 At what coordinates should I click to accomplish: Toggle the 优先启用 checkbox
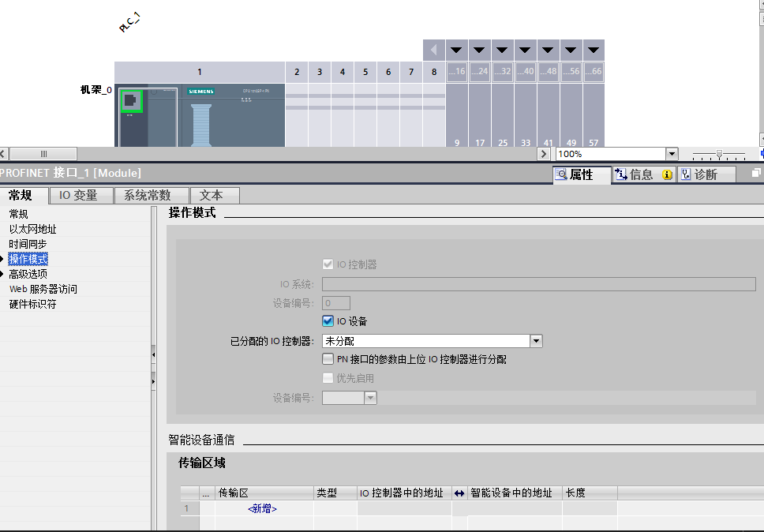(328, 378)
